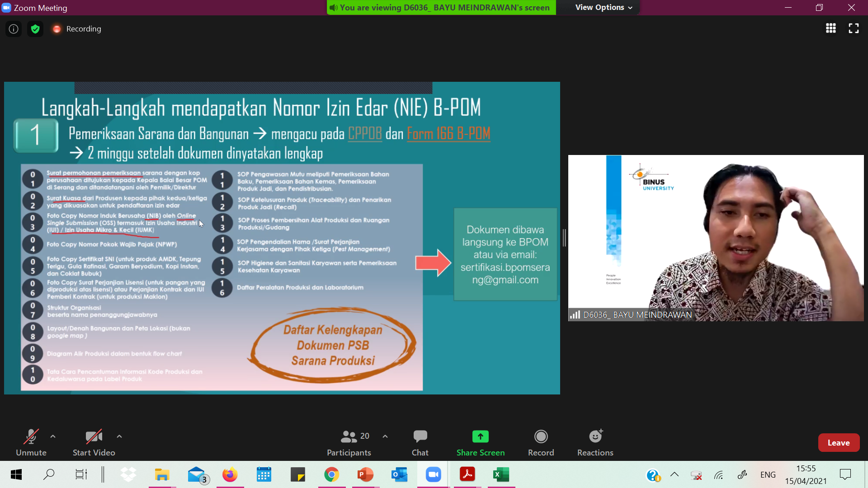Start Video camera toggle
This screenshot has width=868, height=488.
coord(94,443)
